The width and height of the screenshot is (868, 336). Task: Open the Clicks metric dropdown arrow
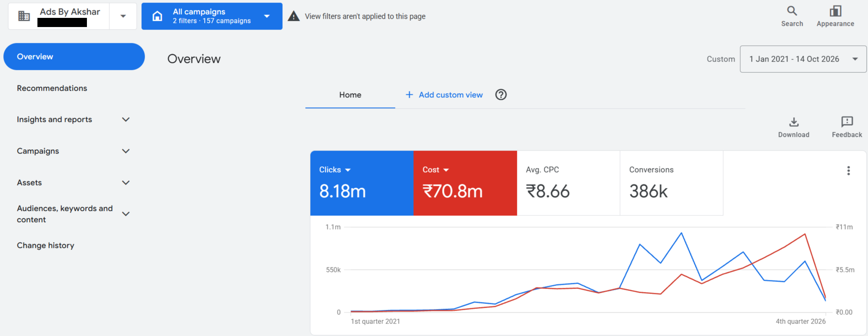348,170
